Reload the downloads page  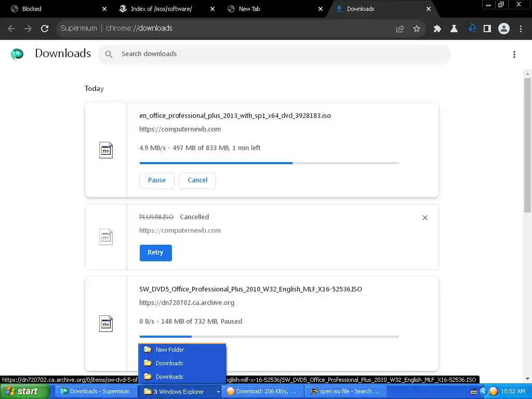(45, 29)
